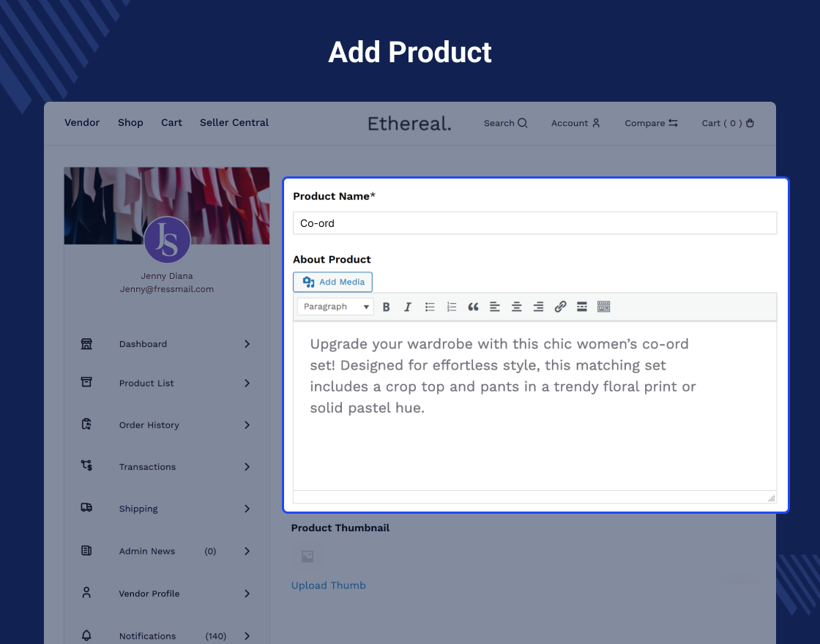Apply blockquote formatting
This screenshot has height=644, width=820.
click(473, 307)
